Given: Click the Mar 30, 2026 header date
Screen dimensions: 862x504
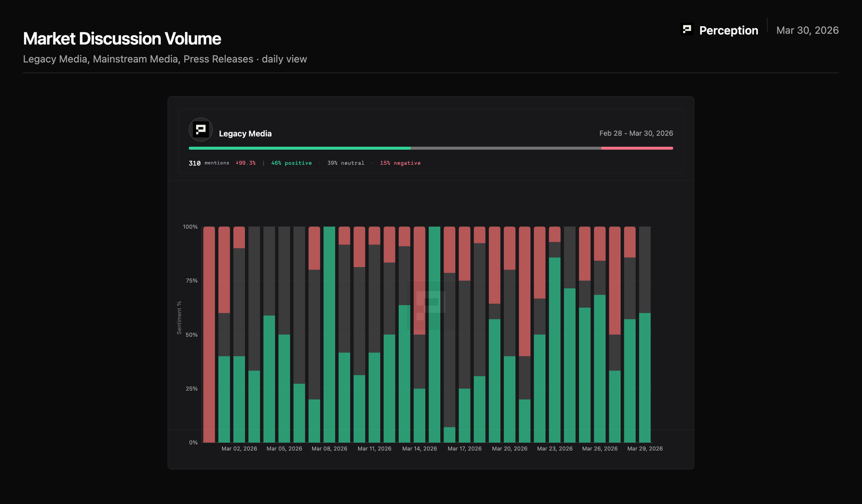Looking at the screenshot, I should [807, 31].
